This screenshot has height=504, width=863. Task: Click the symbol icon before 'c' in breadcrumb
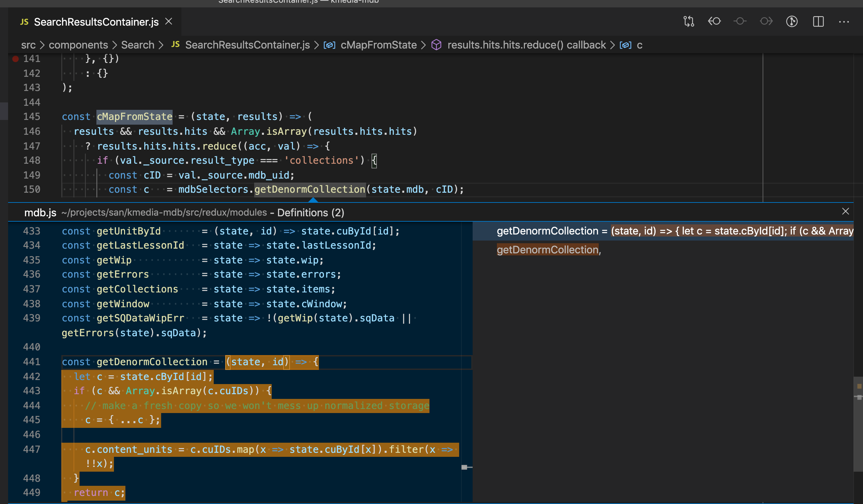pyautogui.click(x=625, y=45)
